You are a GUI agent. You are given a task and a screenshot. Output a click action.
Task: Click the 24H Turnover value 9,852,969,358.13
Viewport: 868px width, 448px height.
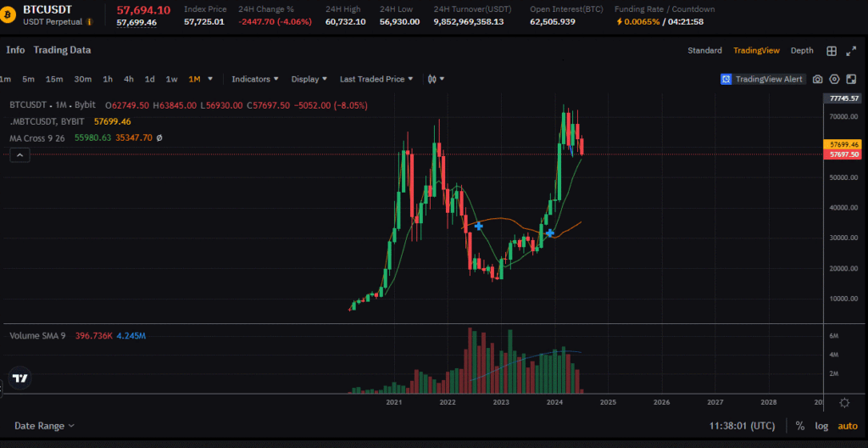pos(468,21)
